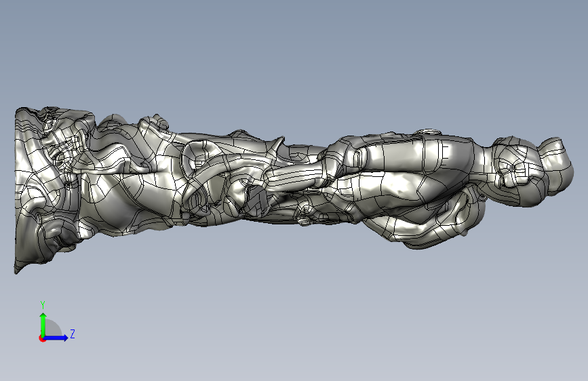Screen dimensions: 588x381
Task: Click the "Y" axis label text
Action: tap(43, 305)
